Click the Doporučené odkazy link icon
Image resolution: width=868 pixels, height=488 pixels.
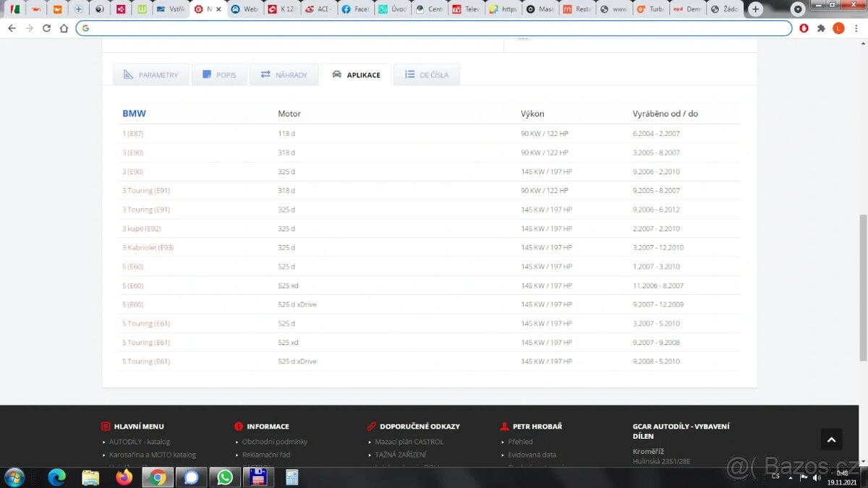(372, 427)
